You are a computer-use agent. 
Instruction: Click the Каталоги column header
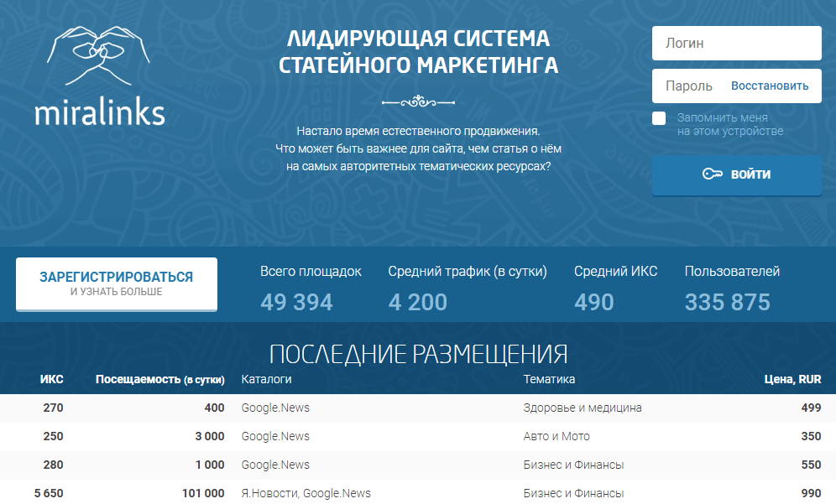[267, 379]
